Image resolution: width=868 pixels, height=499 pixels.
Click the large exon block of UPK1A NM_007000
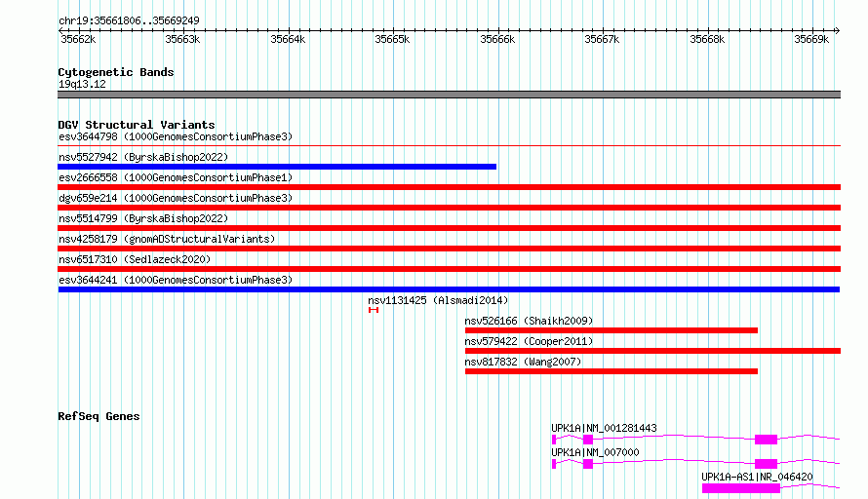pos(767,464)
